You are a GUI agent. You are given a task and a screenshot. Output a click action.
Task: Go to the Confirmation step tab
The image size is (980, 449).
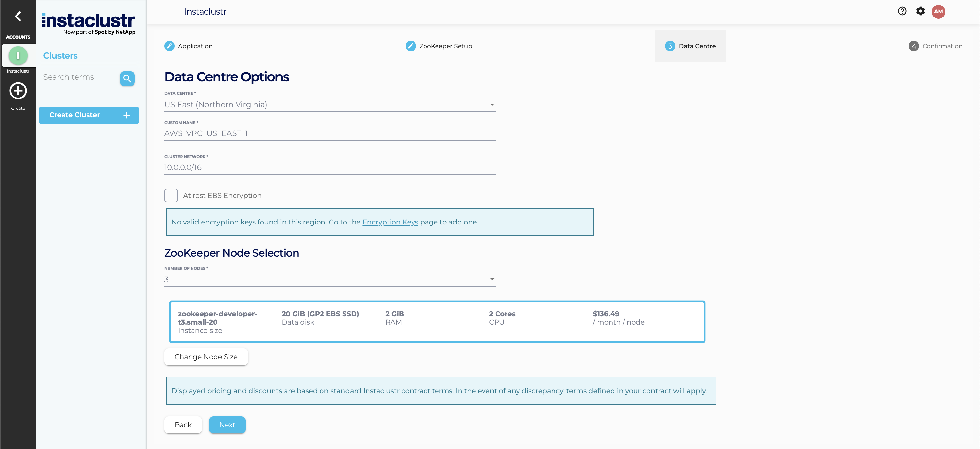[x=936, y=46]
